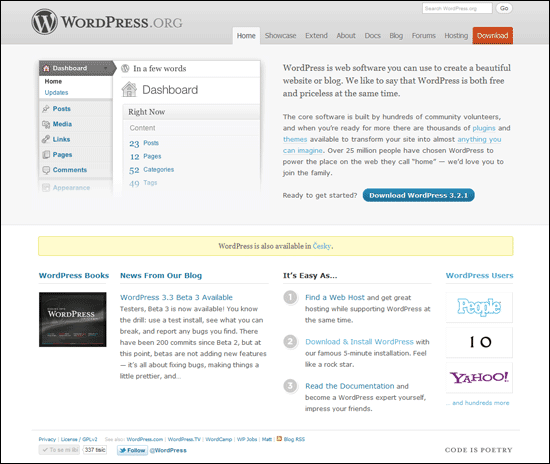Click the orange Download tab
Image resolution: width=550 pixels, height=464 pixels.
point(493,36)
